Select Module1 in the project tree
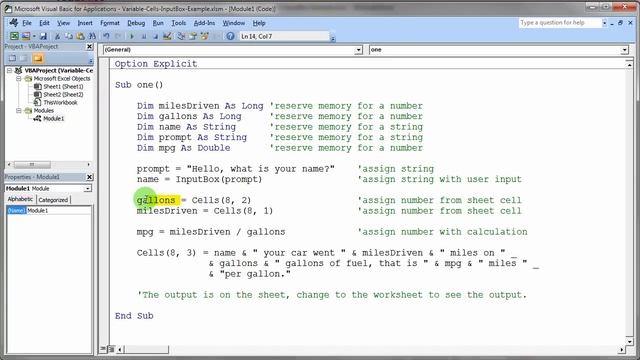Screen dimensions: 640x360 (x=53, y=118)
